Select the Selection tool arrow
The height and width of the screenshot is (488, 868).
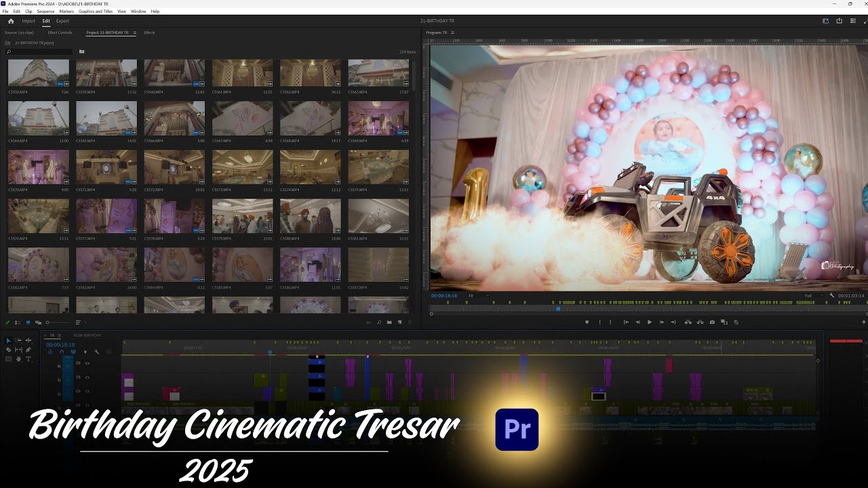8,340
